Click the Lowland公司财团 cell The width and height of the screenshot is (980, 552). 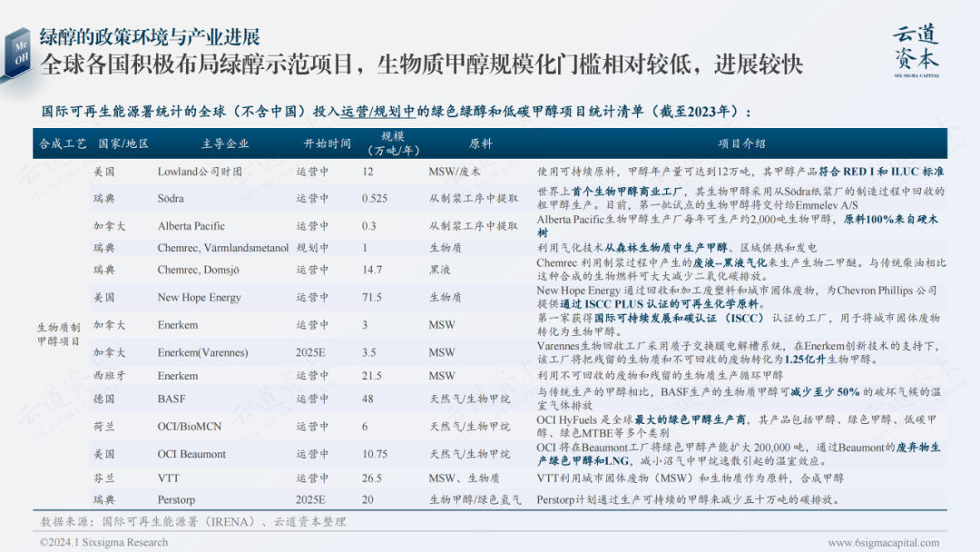click(x=200, y=172)
